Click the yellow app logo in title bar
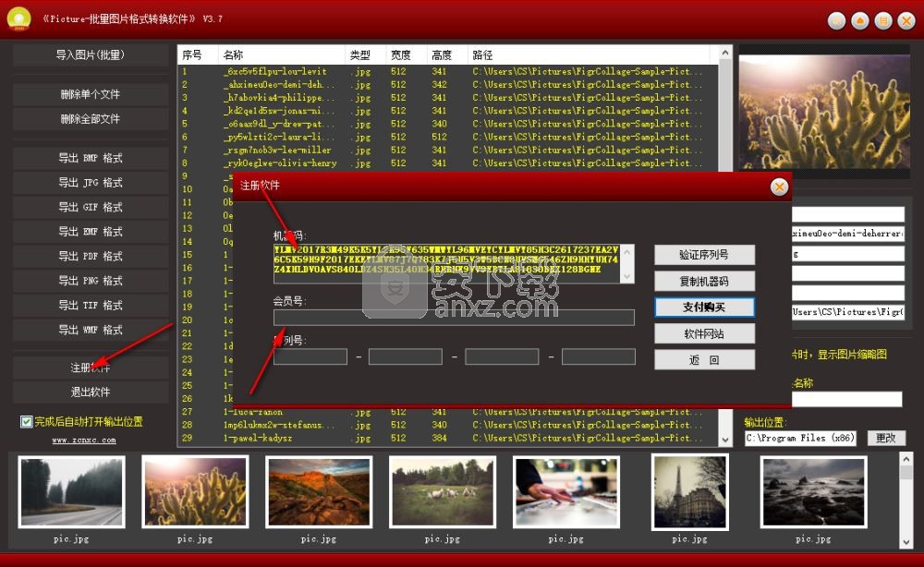924x567 pixels. click(x=18, y=18)
